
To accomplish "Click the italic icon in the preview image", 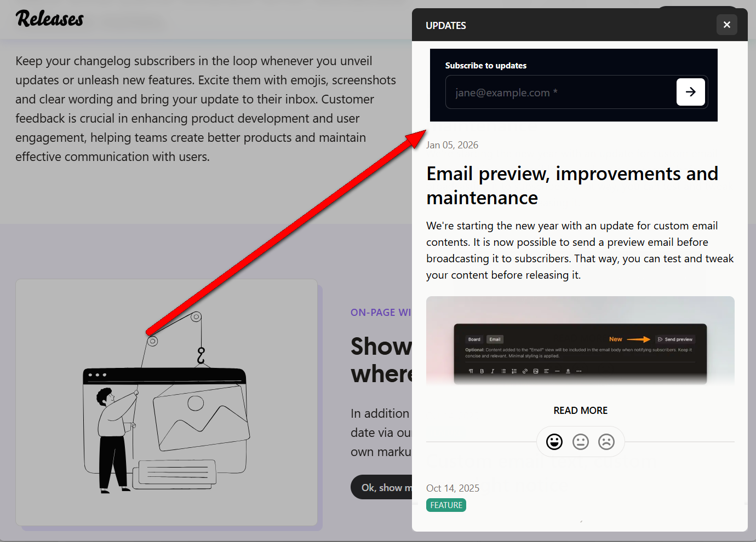I will [492, 371].
